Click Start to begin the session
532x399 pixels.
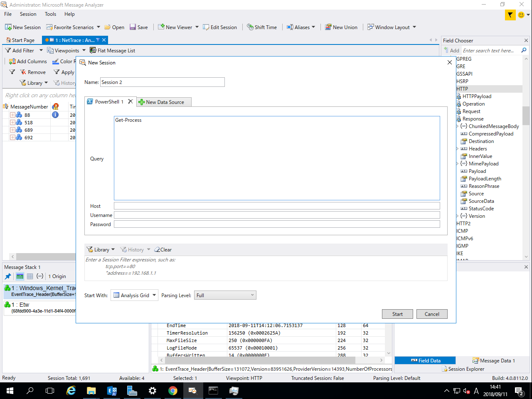tap(397, 314)
